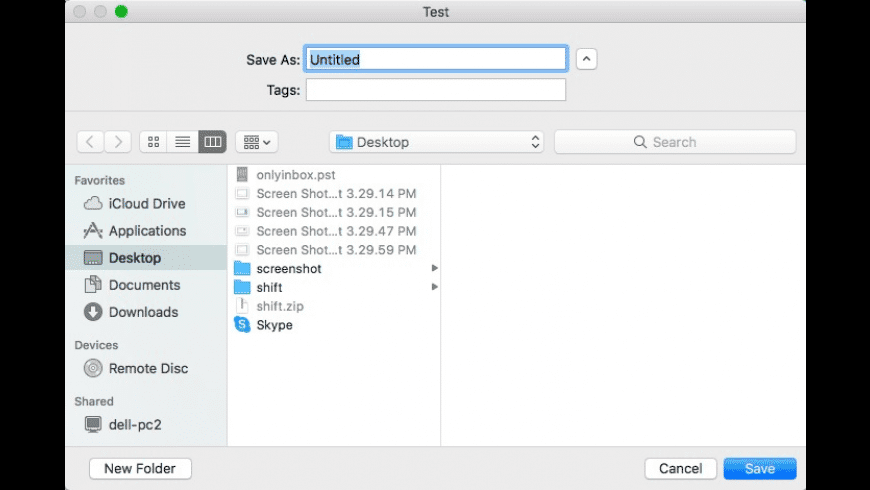Open the shift folder
The image size is (870, 490).
coord(269,287)
